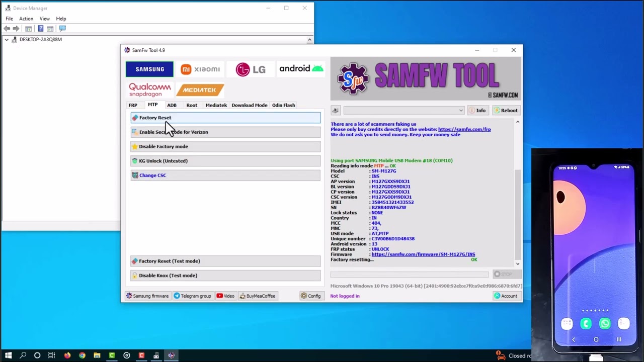Click the Factory Reset button
The height and width of the screenshot is (362, 644).
[x=225, y=118]
